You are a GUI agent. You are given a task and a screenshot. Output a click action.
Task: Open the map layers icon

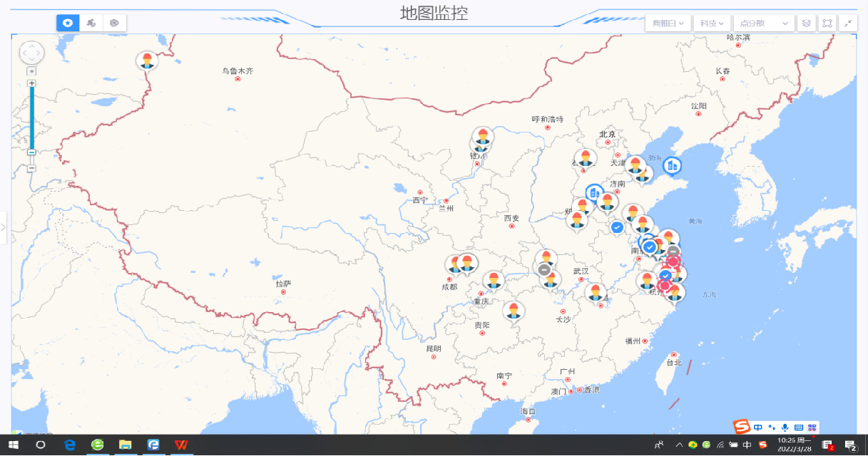[806, 24]
